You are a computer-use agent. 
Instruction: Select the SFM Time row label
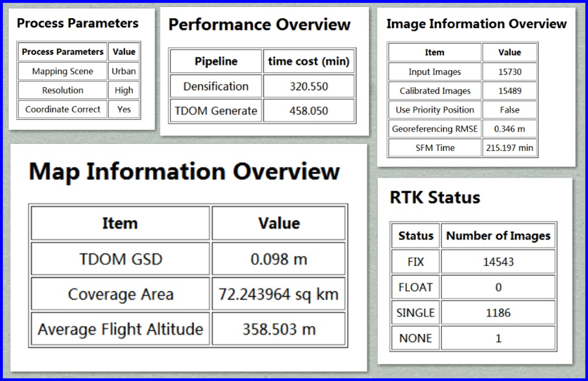(435, 147)
